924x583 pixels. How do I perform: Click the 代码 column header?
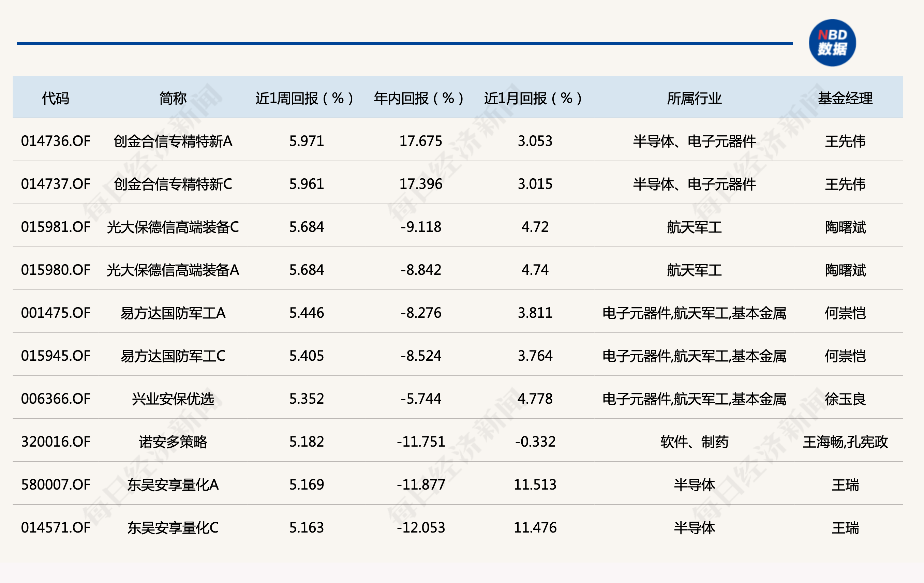(x=56, y=98)
